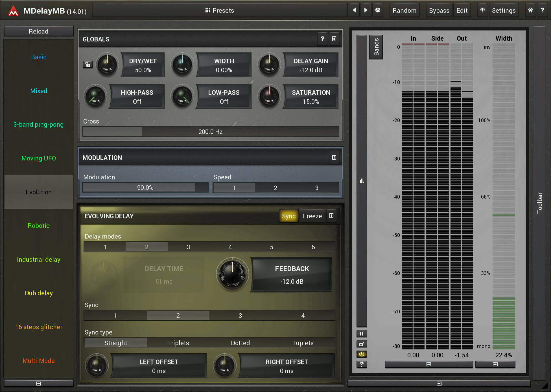
Task: Open the top-right help question mark
Action: click(542, 10)
